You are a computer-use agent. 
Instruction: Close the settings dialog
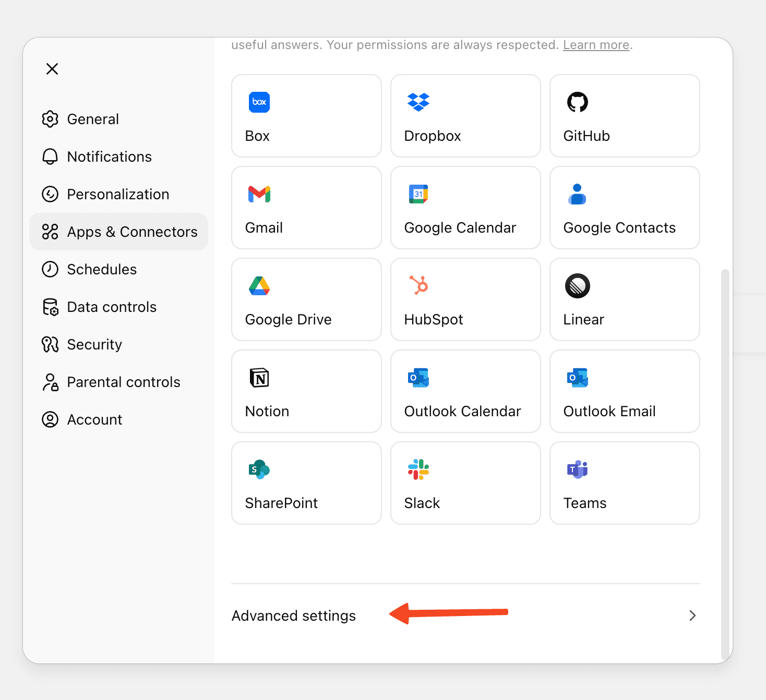52,69
